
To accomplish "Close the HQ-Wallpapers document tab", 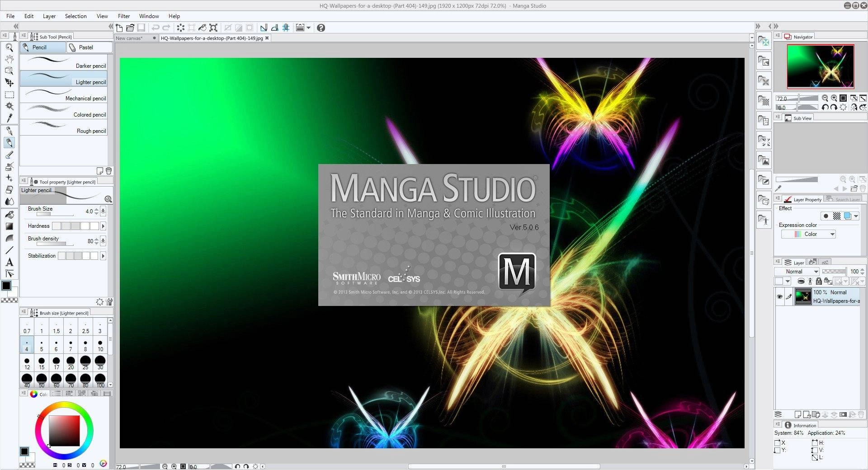I will pyautogui.click(x=267, y=38).
